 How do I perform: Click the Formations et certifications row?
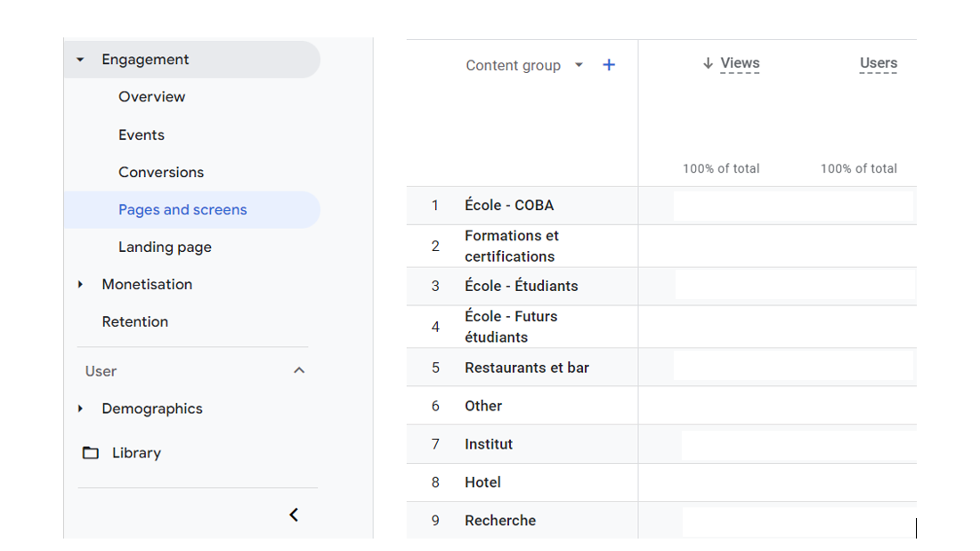pyautogui.click(x=512, y=247)
